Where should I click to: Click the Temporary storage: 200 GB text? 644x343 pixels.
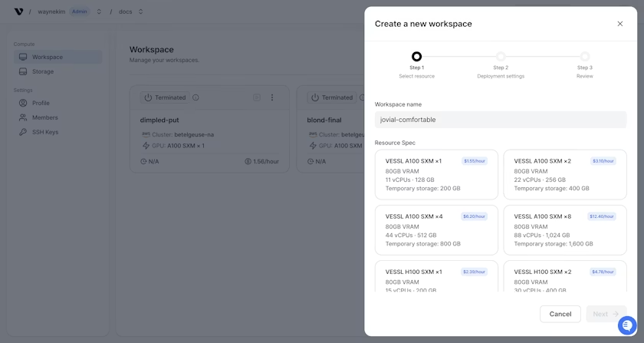tap(422, 188)
